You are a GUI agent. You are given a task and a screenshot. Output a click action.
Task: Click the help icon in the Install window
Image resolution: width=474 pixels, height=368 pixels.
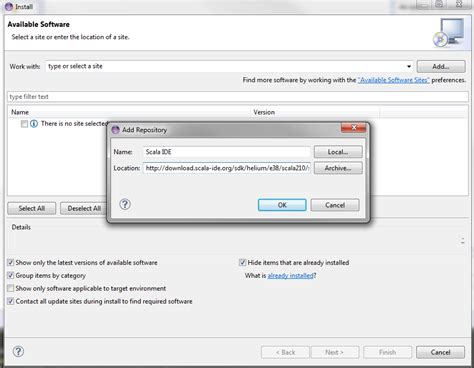[18, 351]
